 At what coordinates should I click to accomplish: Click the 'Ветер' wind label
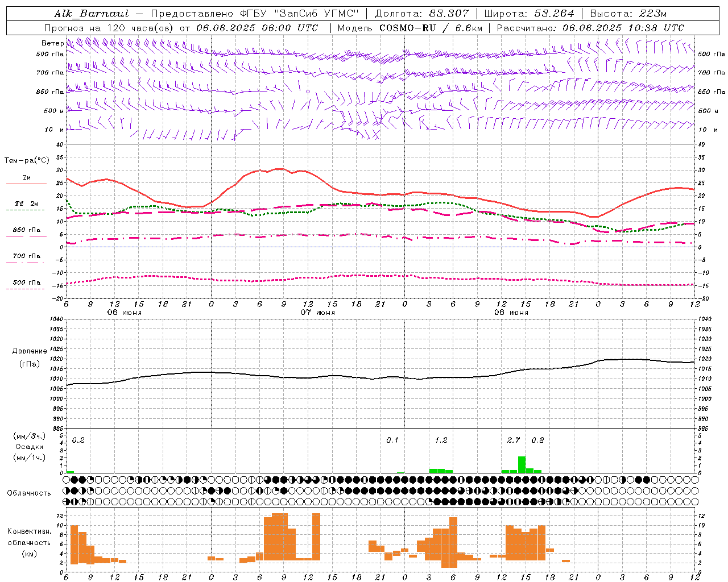(52, 43)
